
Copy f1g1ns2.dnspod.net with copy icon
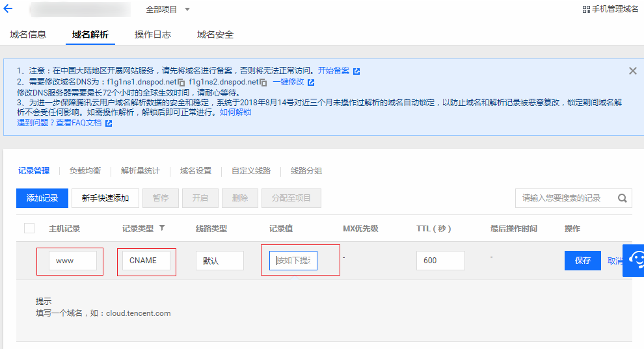pos(263,83)
